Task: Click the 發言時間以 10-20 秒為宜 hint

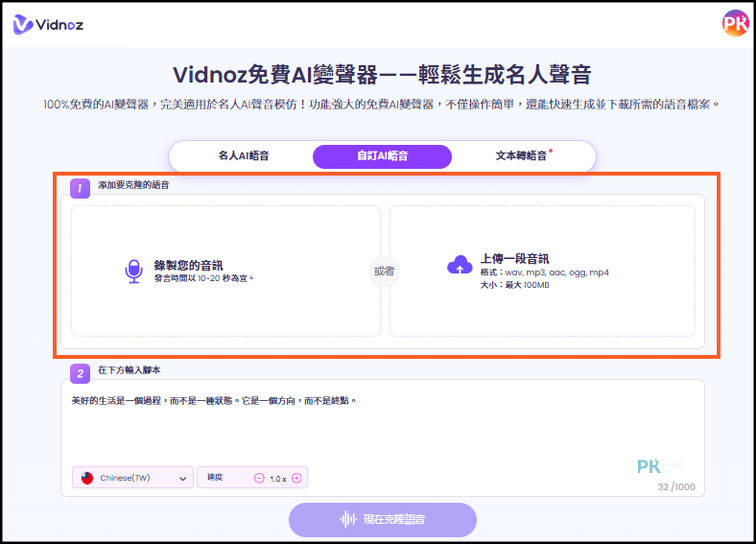Action: pos(204,278)
